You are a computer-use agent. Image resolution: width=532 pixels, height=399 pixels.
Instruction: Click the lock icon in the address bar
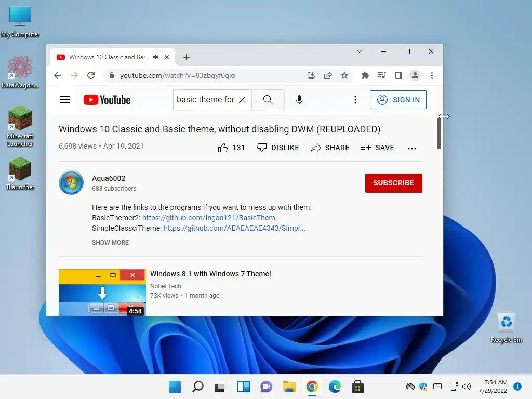[112, 75]
